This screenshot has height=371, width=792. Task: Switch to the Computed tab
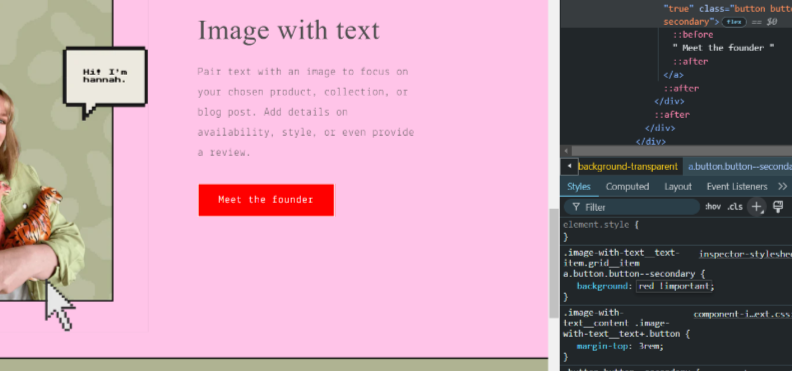[x=627, y=187]
